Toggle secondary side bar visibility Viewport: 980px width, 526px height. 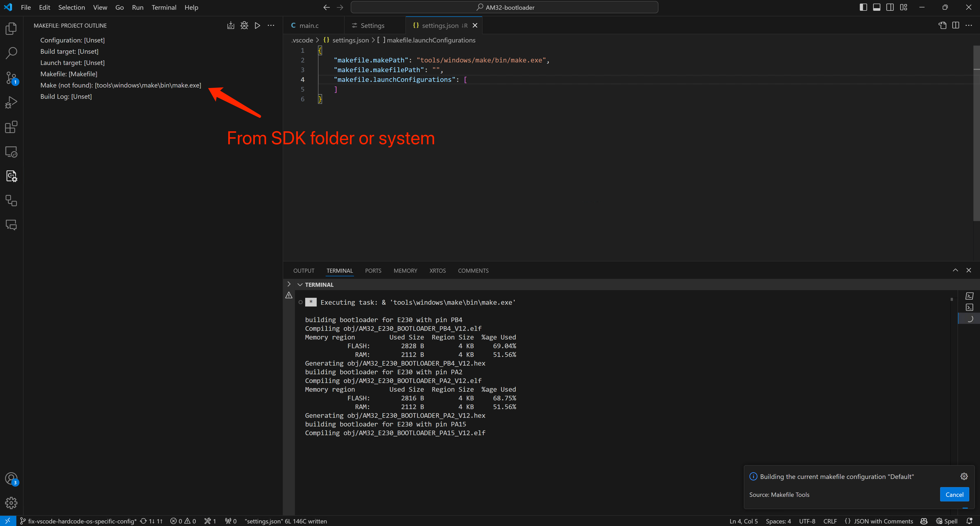point(890,7)
